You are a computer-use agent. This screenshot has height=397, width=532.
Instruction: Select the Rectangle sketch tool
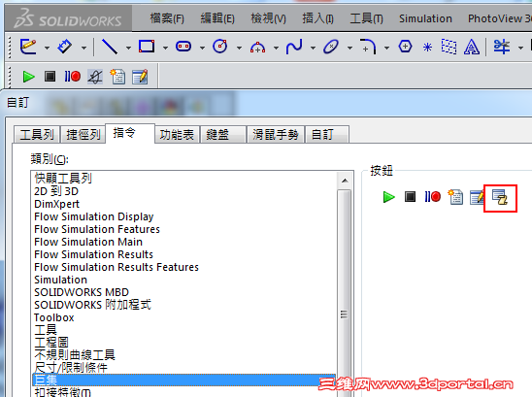pyautogui.click(x=147, y=47)
